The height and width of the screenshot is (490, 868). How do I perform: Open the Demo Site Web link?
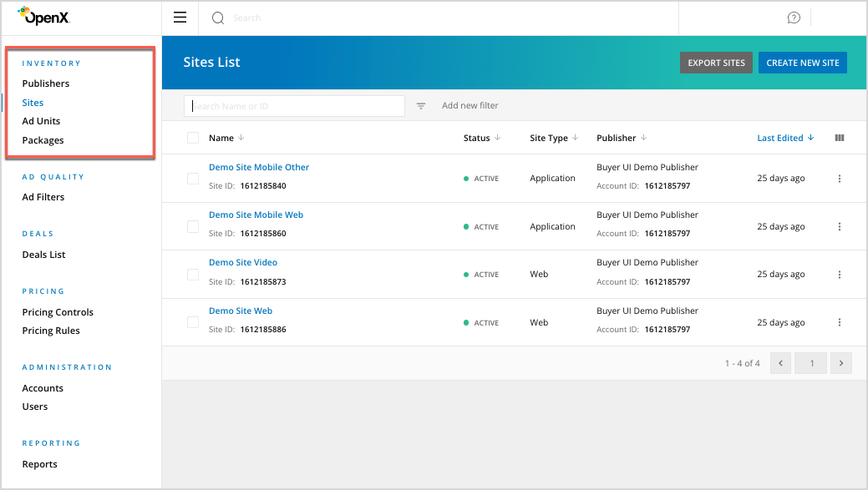(x=241, y=311)
